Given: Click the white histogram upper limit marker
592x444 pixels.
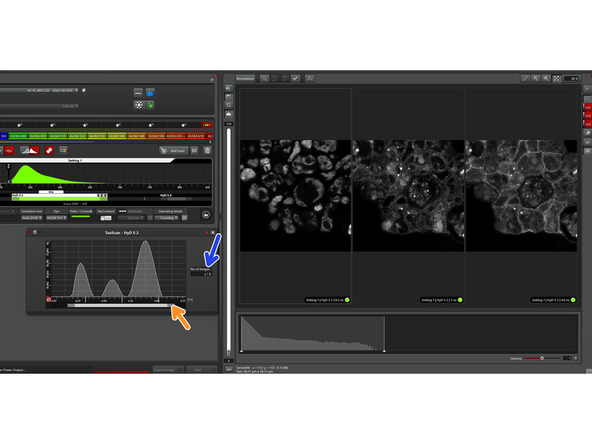Looking at the screenshot, I should pos(384,351).
